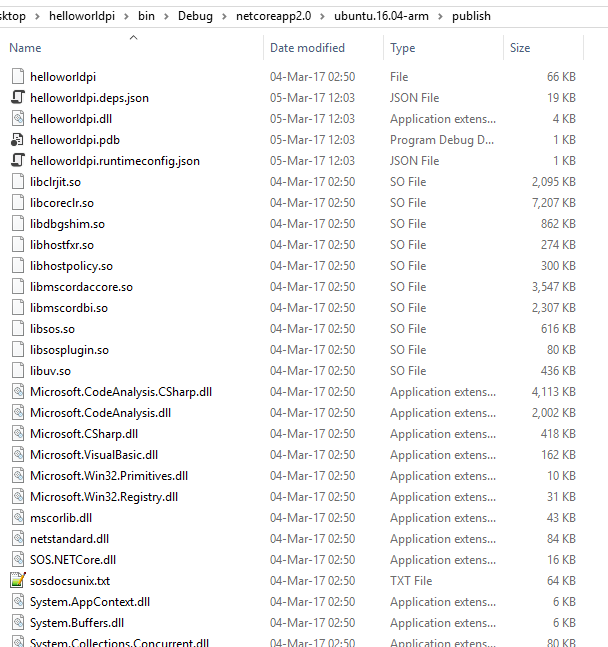Click the libsosplugin.so file icon
The width and height of the screenshot is (608, 647).
click(18, 350)
